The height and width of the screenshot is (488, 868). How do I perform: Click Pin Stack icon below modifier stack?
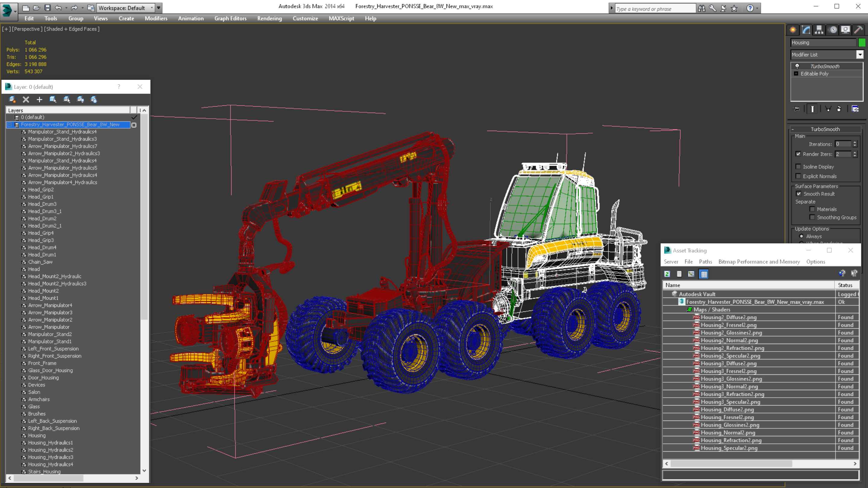click(x=797, y=109)
